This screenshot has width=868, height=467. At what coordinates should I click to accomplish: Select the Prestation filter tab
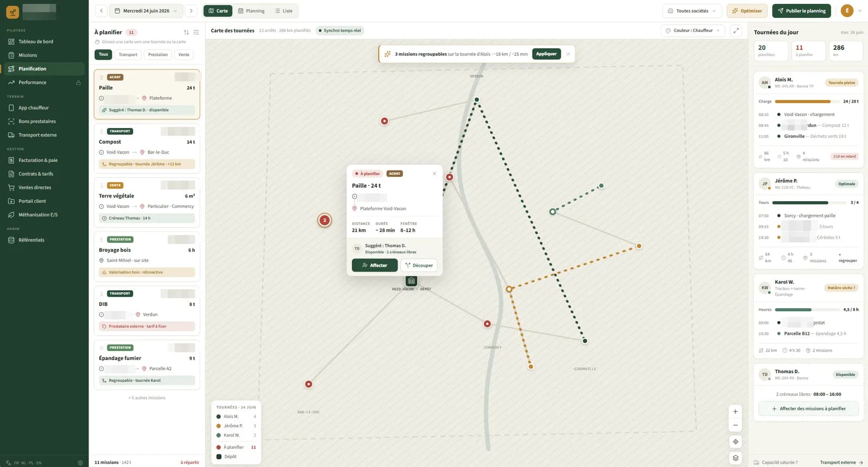158,55
